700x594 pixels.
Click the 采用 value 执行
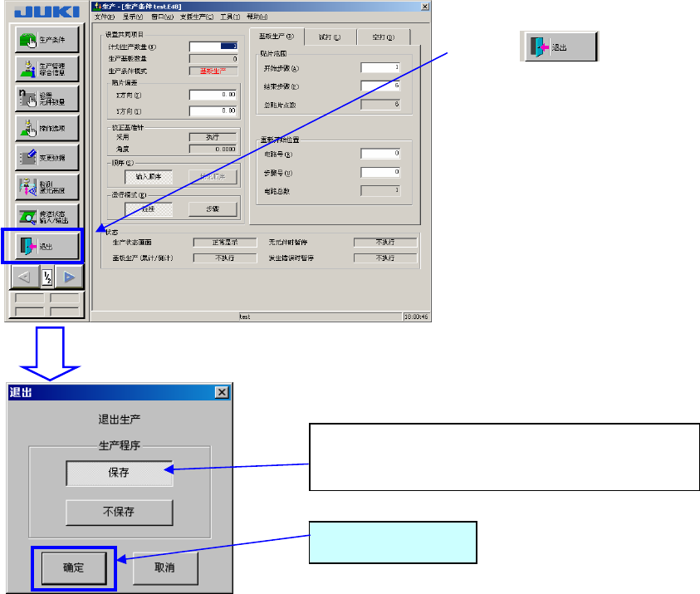point(213,137)
